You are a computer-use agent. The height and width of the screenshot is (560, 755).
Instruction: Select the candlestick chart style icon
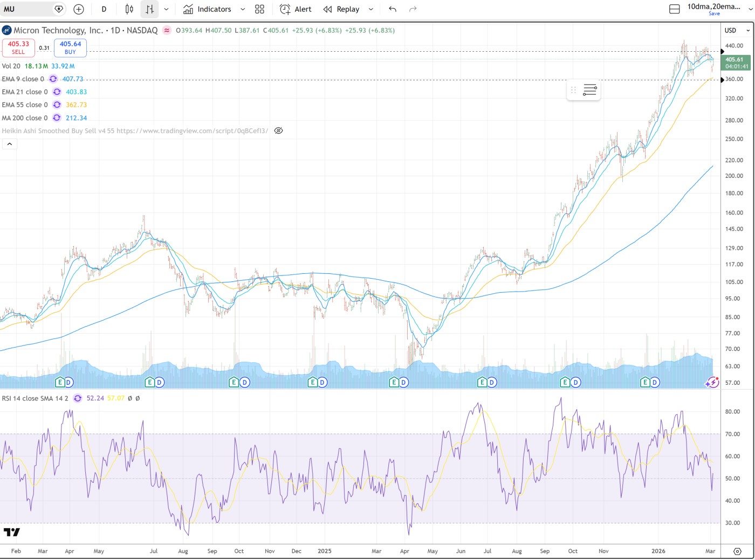point(129,9)
